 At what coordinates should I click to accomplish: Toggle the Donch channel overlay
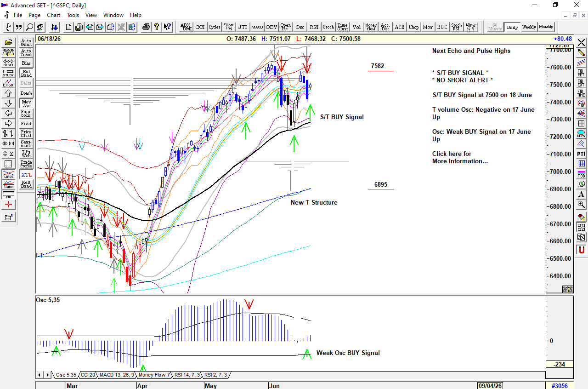(26, 93)
